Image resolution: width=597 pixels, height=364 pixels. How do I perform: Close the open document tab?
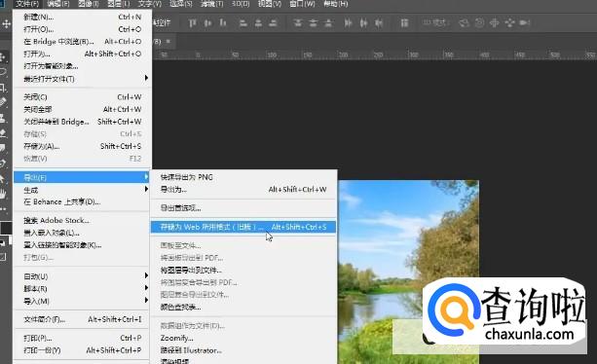tap(168, 41)
